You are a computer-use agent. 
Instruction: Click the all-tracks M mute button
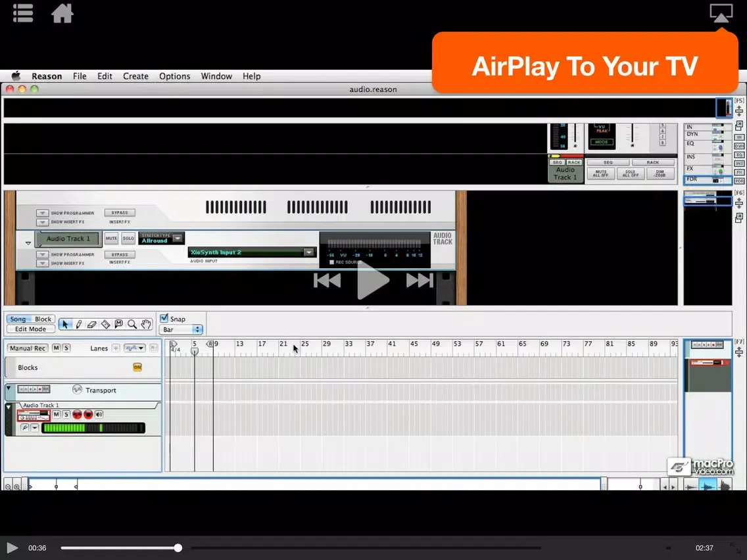(56, 348)
